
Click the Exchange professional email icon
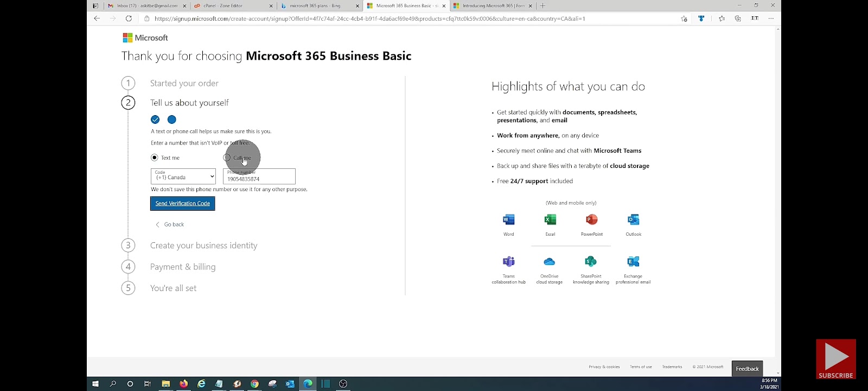coord(633,262)
